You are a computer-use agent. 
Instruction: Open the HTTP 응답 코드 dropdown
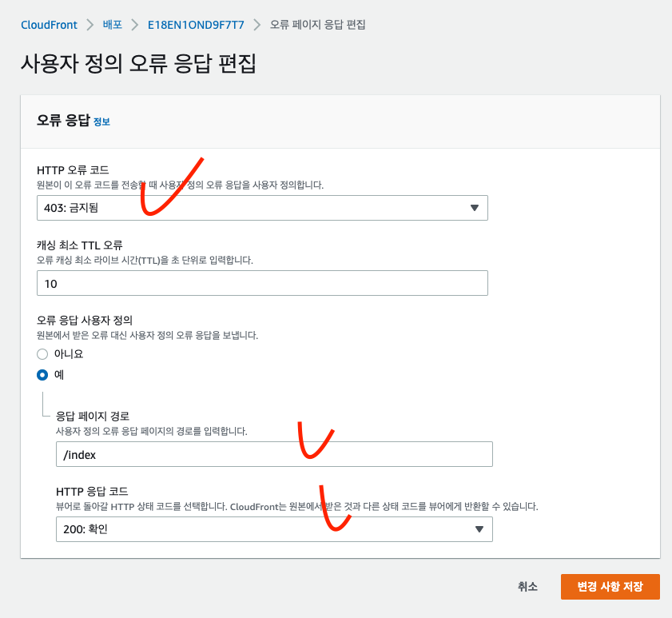pos(274,529)
